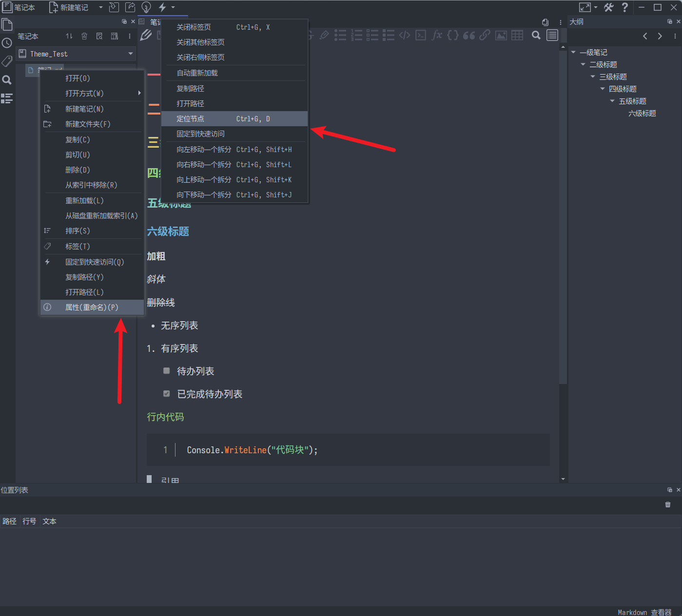682x616 pixels.
Task: Toggle 自动重新加载 in tab menu
Action: click(x=234, y=73)
